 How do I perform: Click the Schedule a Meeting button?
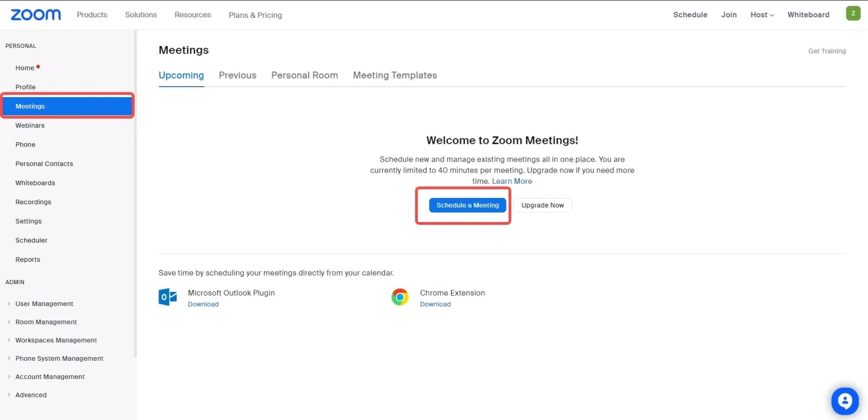467,205
